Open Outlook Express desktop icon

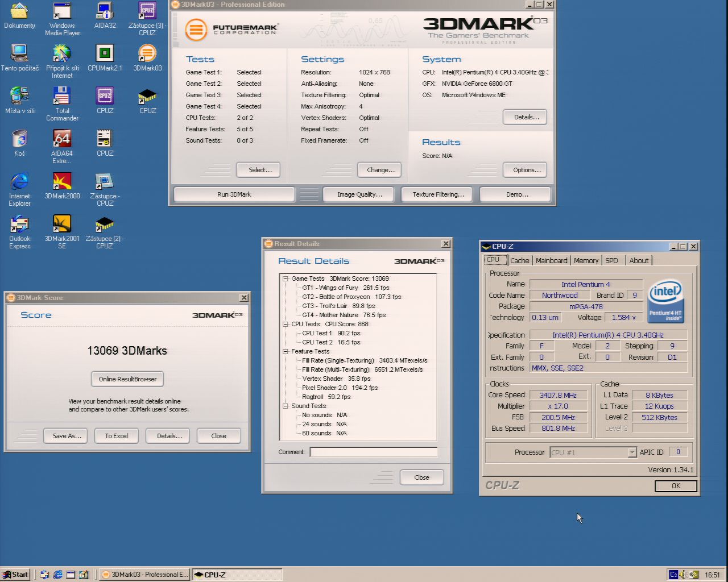(x=19, y=232)
